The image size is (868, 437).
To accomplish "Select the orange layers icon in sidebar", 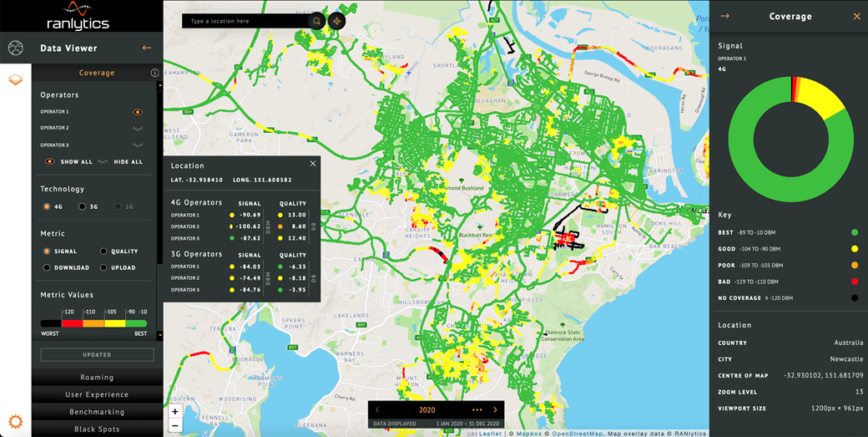I will pos(15,80).
